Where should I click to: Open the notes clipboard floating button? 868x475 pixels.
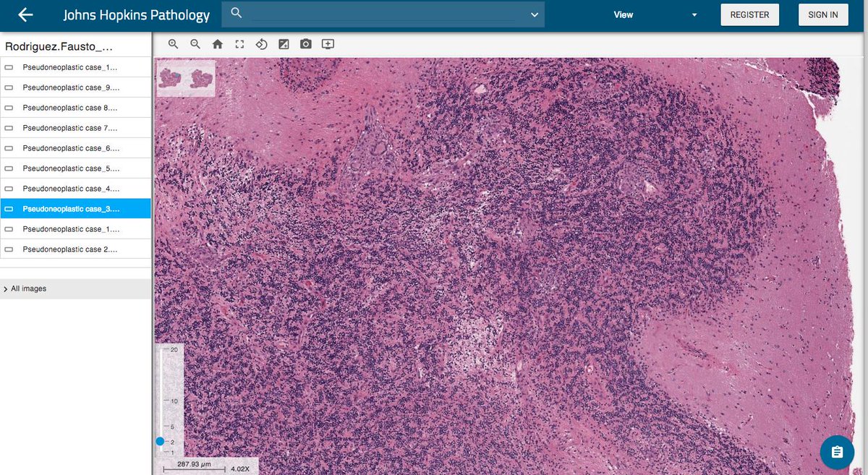coord(837,452)
